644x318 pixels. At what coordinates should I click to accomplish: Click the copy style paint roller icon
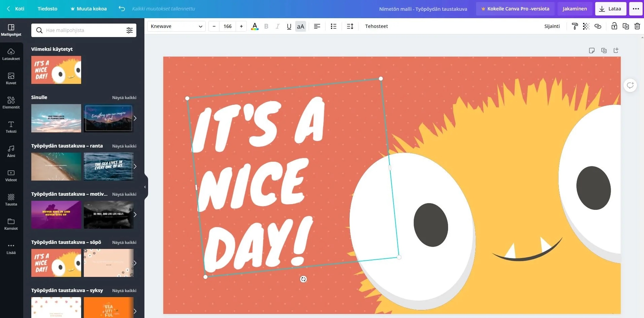click(x=575, y=26)
